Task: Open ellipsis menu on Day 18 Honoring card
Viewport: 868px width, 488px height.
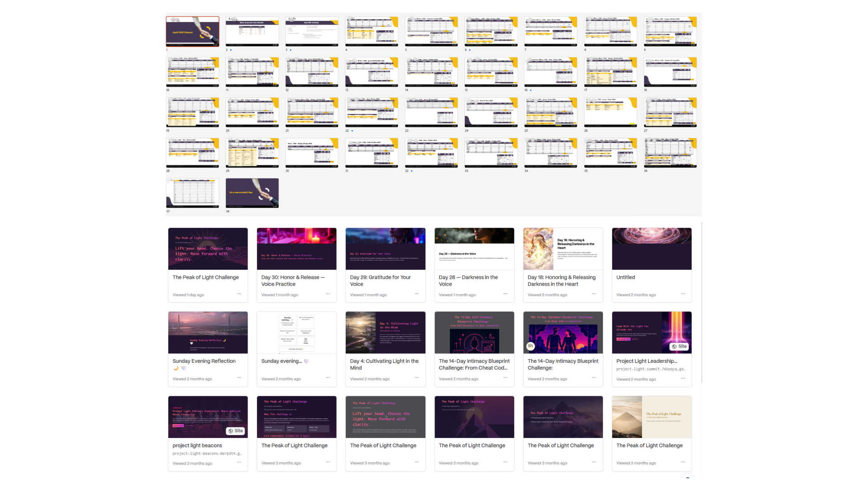Action: click(594, 294)
